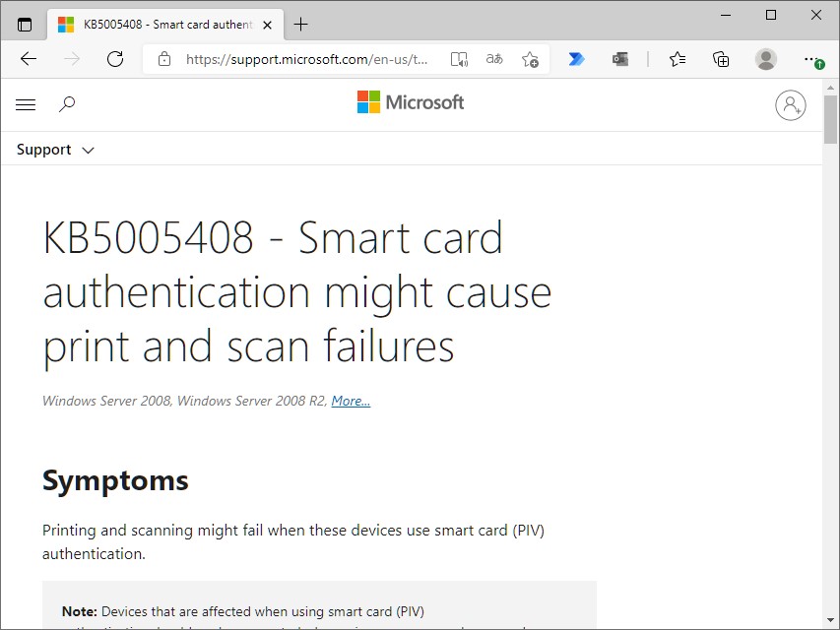
Task: Click the More... applies-to link
Action: pyautogui.click(x=351, y=401)
